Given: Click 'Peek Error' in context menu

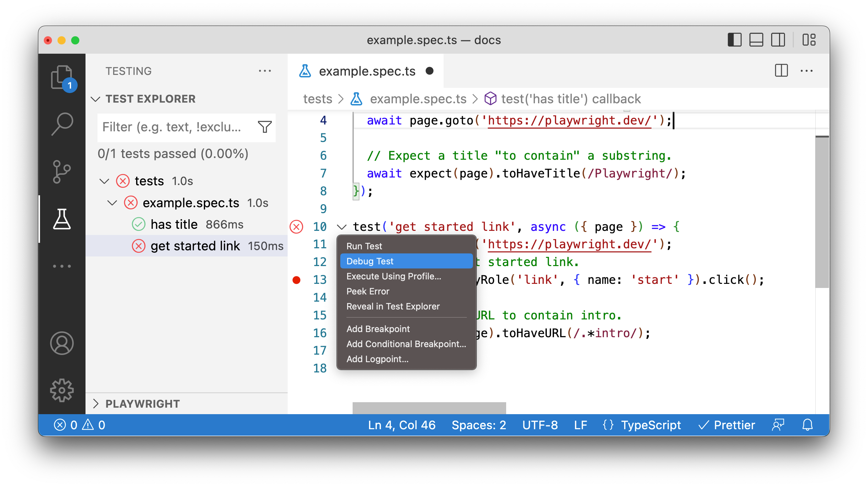Looking at the screenshot, I should pyautogui.click(x=368, y=291).
